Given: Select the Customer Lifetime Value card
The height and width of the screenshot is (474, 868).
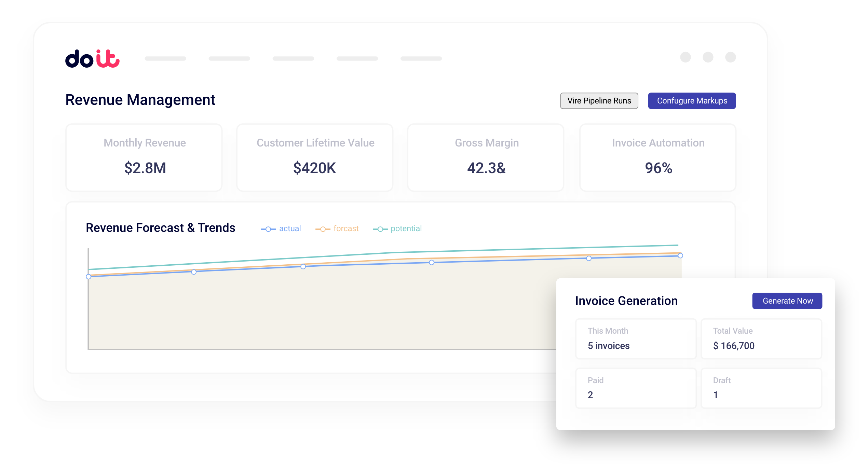Looking at the screenshot, I should click(x=315, y=157).
